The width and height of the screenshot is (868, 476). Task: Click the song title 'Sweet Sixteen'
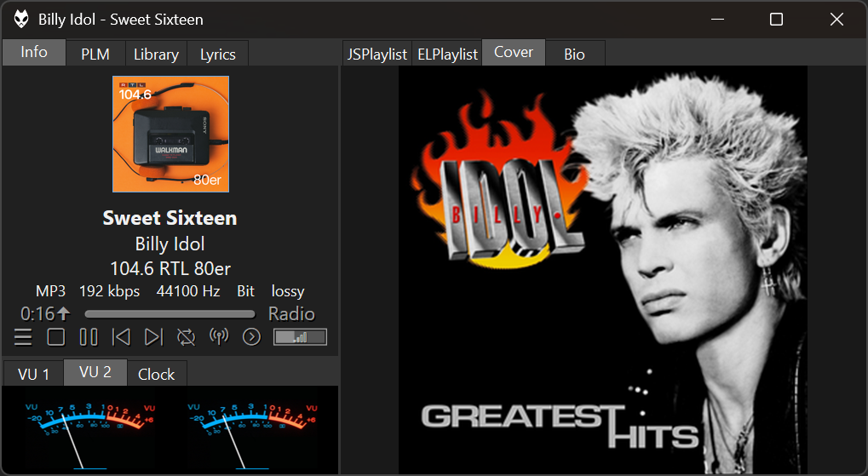[170, 218]
